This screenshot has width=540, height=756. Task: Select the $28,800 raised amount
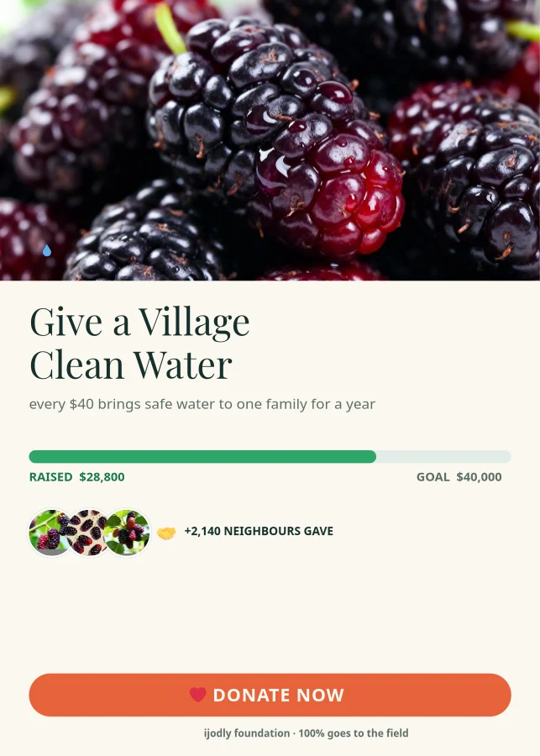click(x=102, y=477)
